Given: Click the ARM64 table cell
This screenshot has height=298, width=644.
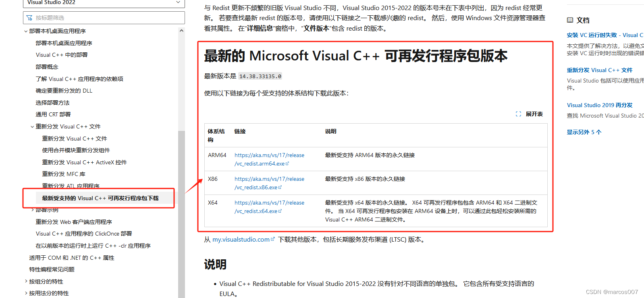Looking at the screenshot, I should (x=217, y=155).
